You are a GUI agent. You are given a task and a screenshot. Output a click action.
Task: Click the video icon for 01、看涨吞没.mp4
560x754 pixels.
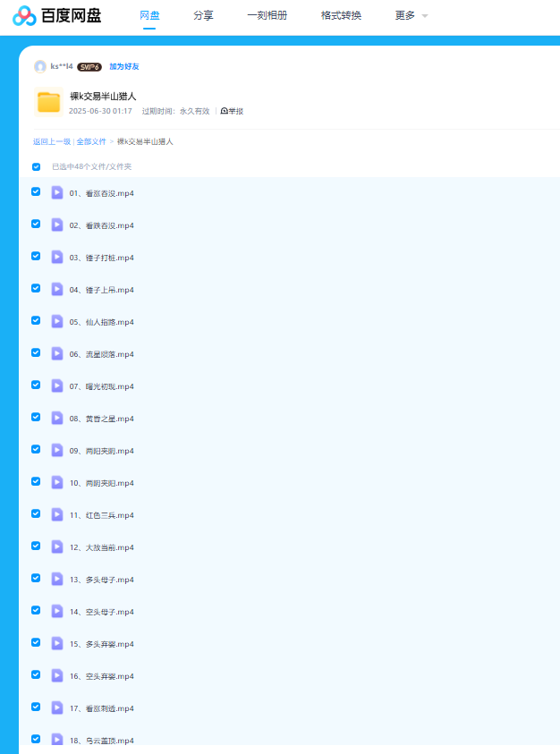[57, 192]
